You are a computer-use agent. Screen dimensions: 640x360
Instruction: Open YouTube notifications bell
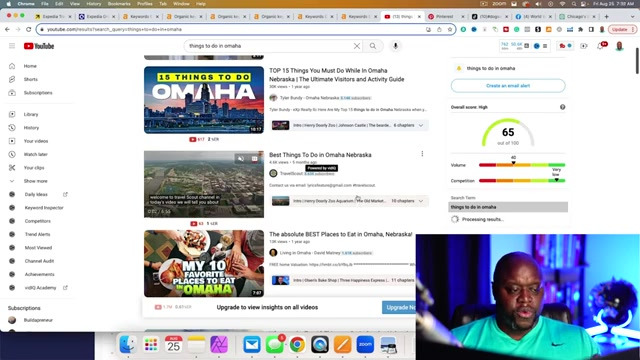[x=600, y=46]
